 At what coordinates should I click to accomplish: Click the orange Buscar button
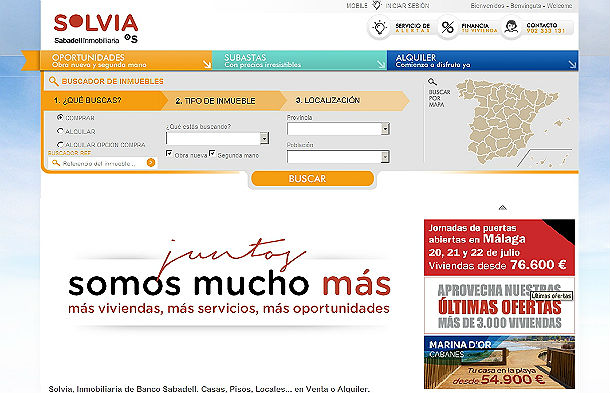[312, 179]
